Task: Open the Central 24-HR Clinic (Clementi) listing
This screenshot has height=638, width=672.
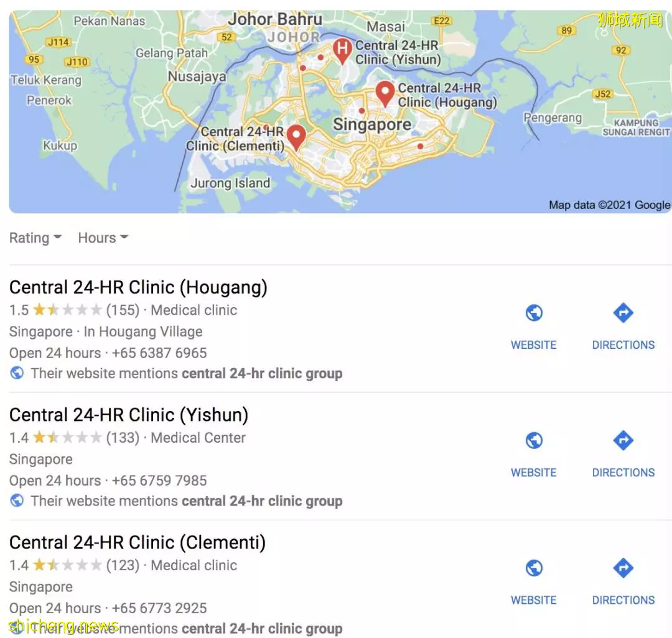Action: [x=138, y=542]
